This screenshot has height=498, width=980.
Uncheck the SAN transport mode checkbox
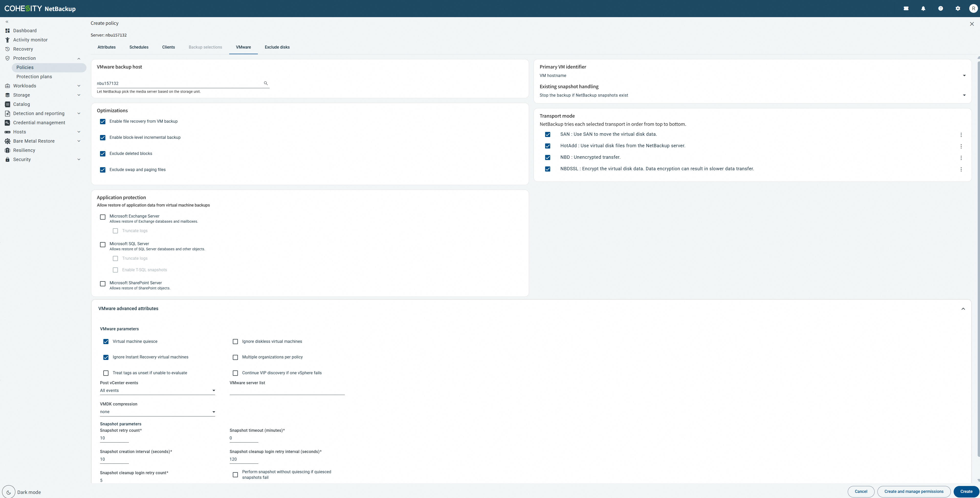pos(547,134)
